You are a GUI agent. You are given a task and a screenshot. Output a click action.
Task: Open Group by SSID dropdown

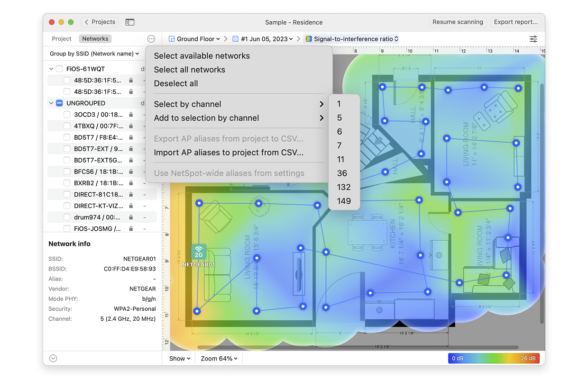94,54
